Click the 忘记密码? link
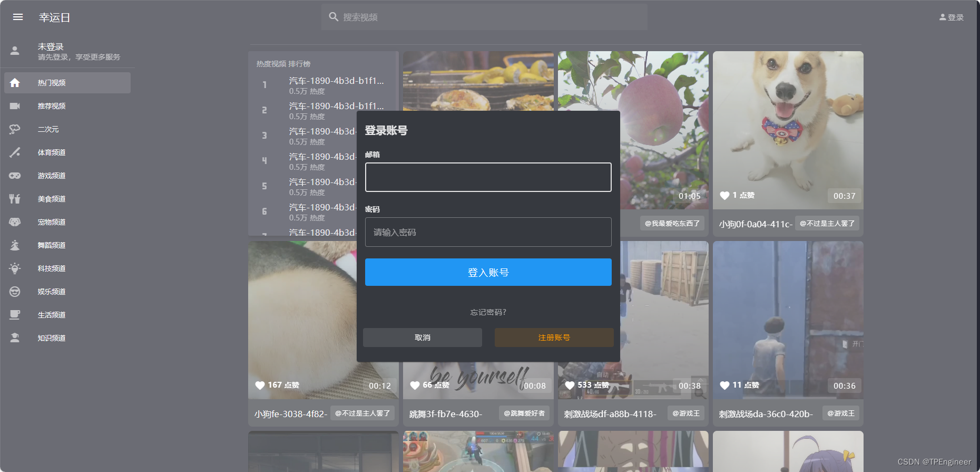This screenshot has height=472, width=980. click(488, 312)
